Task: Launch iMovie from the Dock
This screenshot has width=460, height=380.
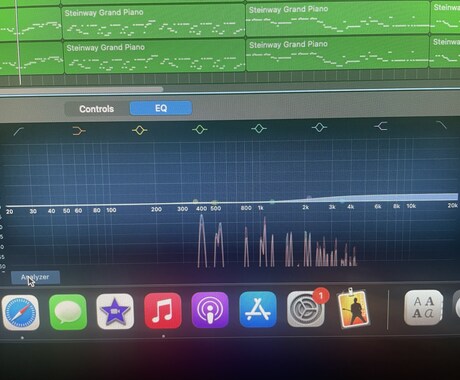Action: 115,312
